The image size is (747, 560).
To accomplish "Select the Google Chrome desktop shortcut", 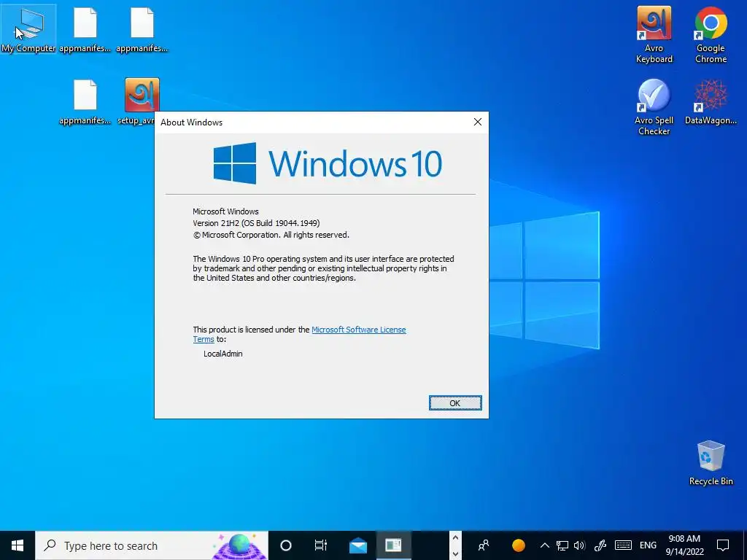I will tap(711, 35).
